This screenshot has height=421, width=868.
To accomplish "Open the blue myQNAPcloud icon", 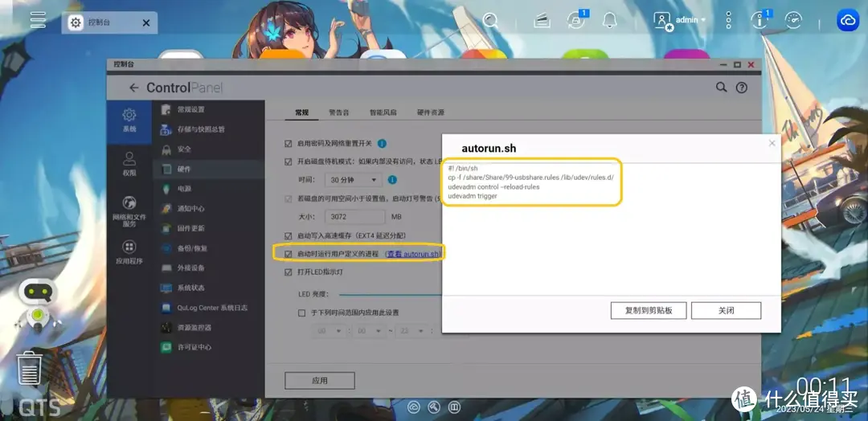I will (848, 20).
